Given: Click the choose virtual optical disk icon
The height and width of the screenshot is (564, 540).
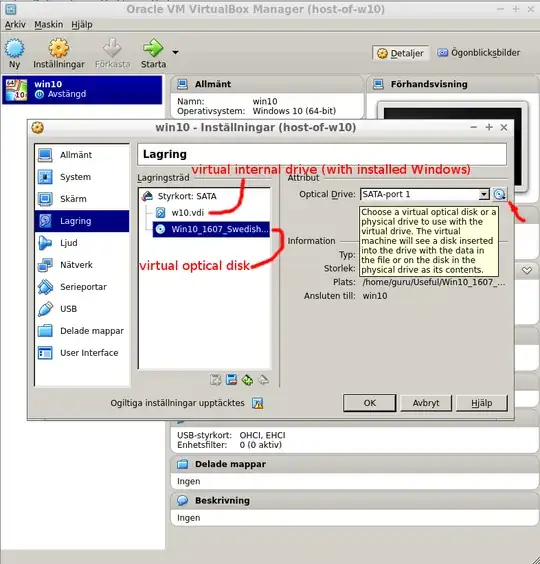Looking at the screenshot, I should (499, 194).
